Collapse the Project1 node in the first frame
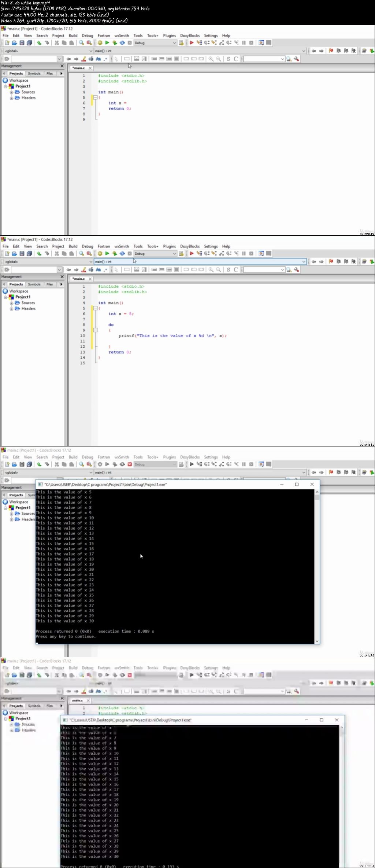This screenshot has width=375, height=868. point(5,87)
